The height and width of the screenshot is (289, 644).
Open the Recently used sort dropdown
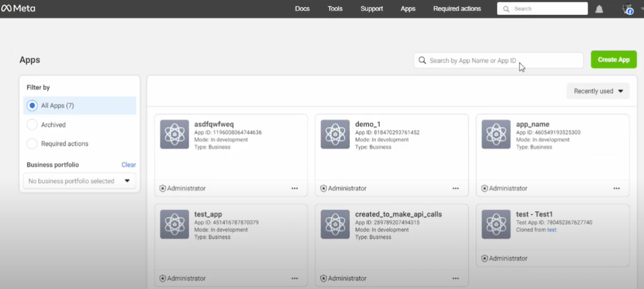tap(598, 91)
